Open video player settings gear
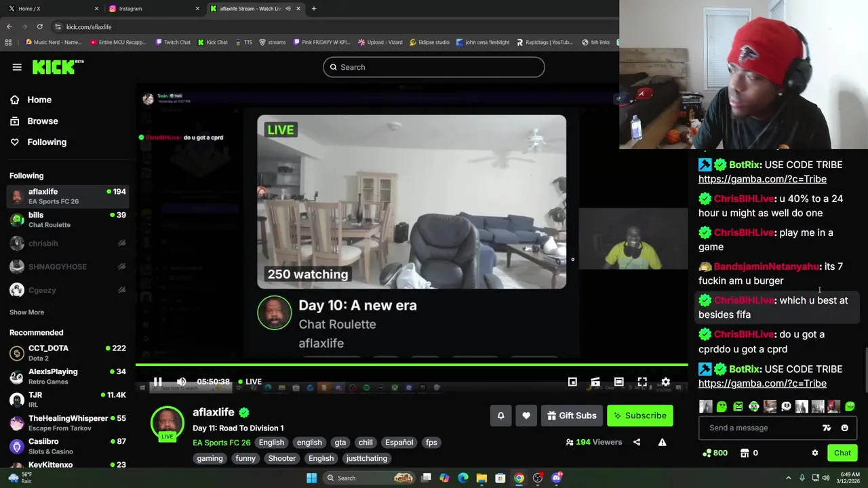Viewport: 868px width, 488px height. (x=665, y=382)
